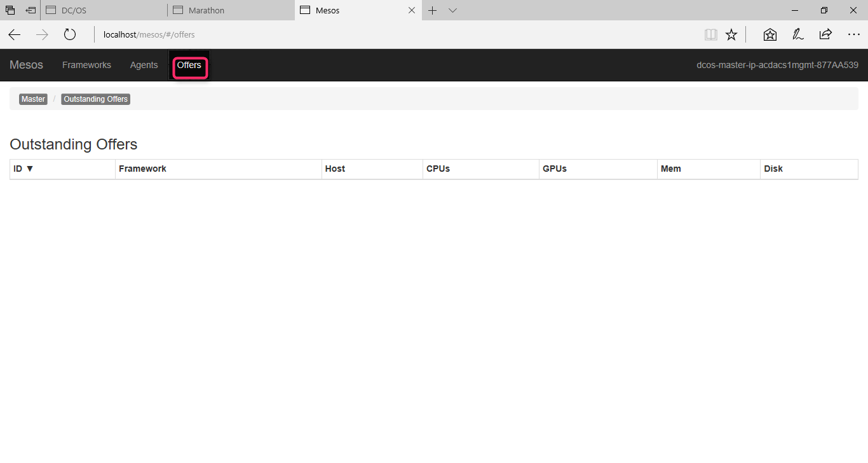The image size is (868, 463).
Task: Switch to the Marathon tab
Action: (231, 10)
